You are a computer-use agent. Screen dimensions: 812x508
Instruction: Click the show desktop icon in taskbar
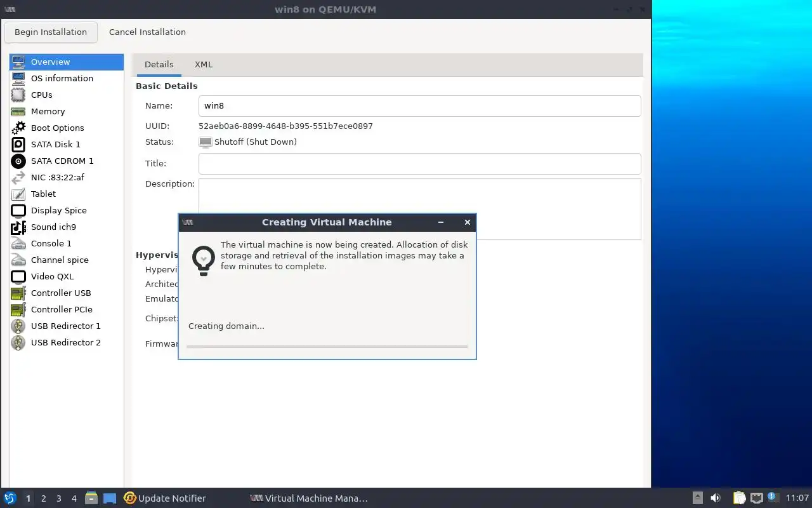[x=110, y=498]
